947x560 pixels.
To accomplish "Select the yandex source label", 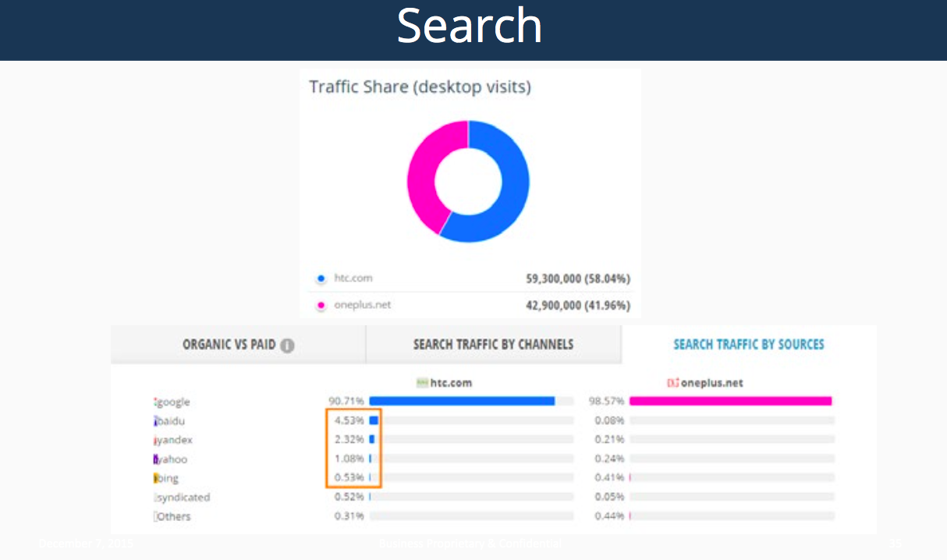I will (x=176, y=441).
